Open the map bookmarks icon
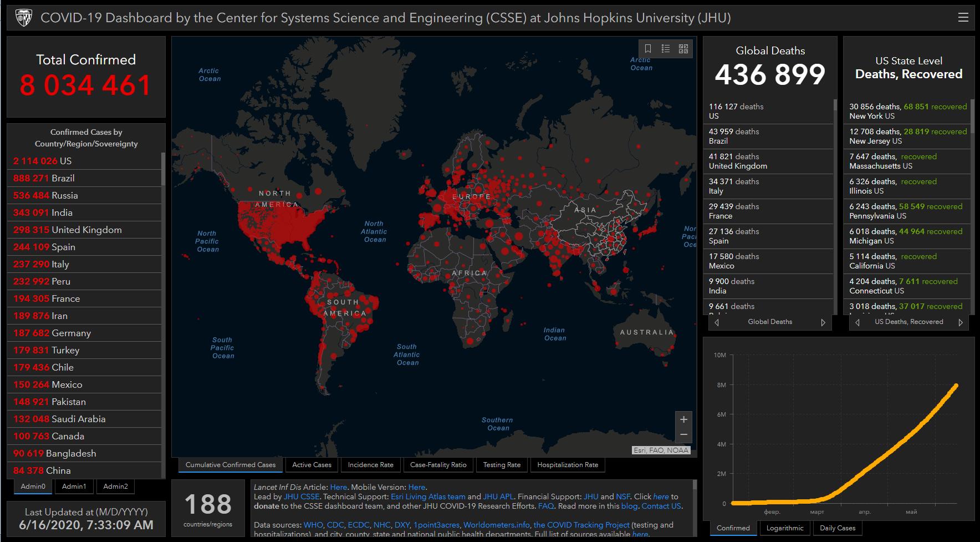 point(647,49)
